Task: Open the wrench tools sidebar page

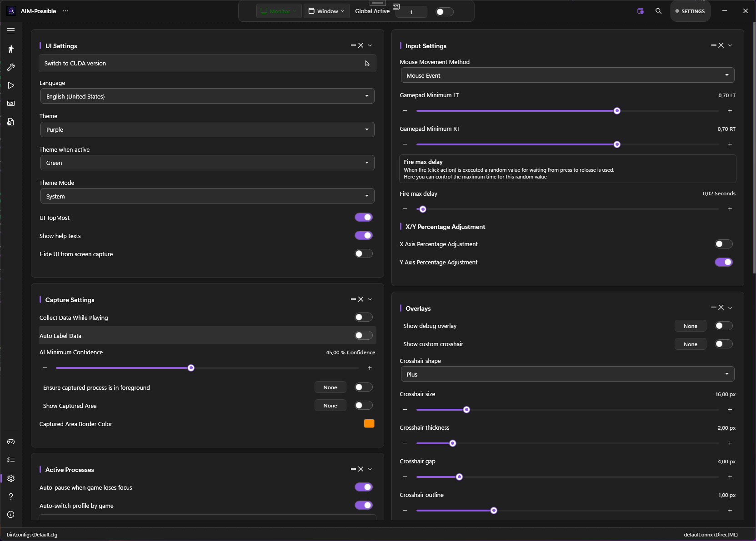Action: 11,67
